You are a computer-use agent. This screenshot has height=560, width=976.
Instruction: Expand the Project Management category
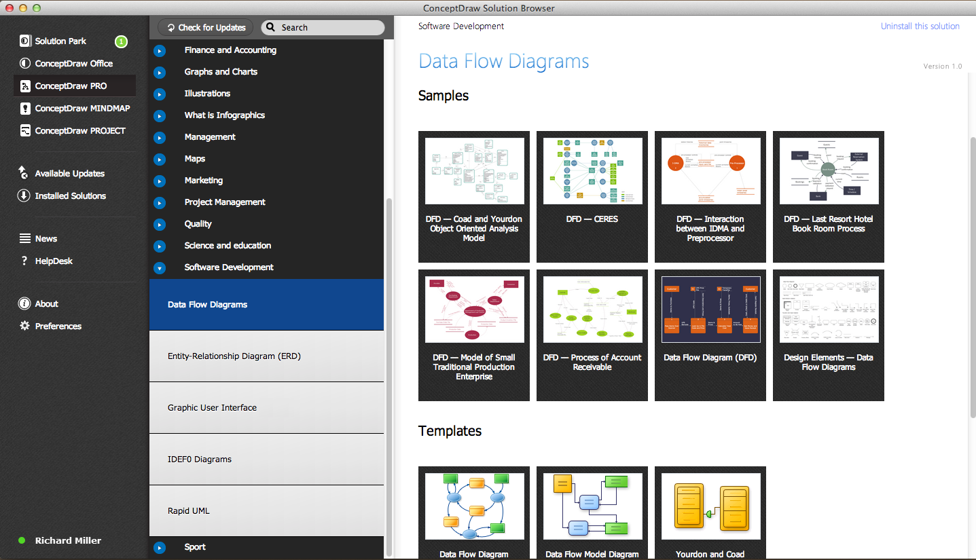tap(160, 202)
